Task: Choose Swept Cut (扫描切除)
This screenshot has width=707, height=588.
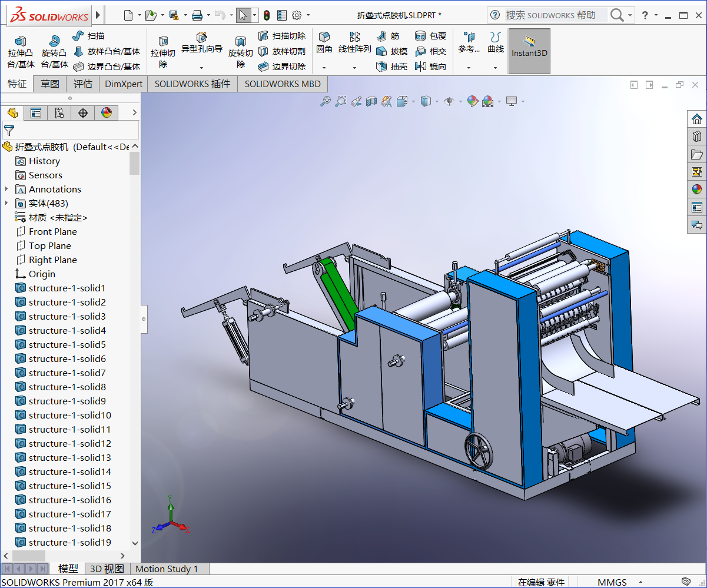Action: [282, 36]
